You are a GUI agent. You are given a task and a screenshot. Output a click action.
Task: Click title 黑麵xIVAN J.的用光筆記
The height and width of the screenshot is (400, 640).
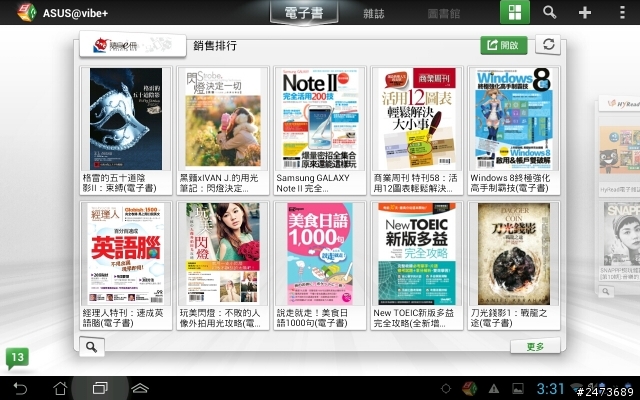(x=219, y=183)
